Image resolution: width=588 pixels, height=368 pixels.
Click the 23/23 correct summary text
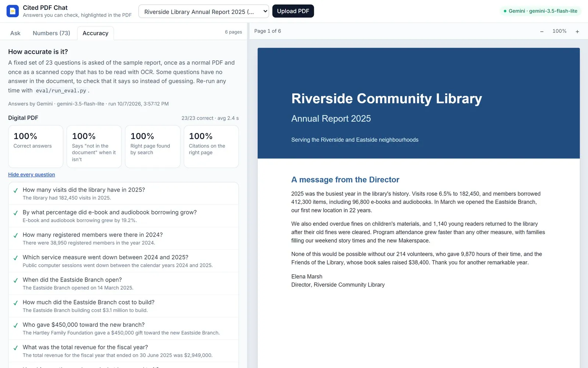(210, 118)
